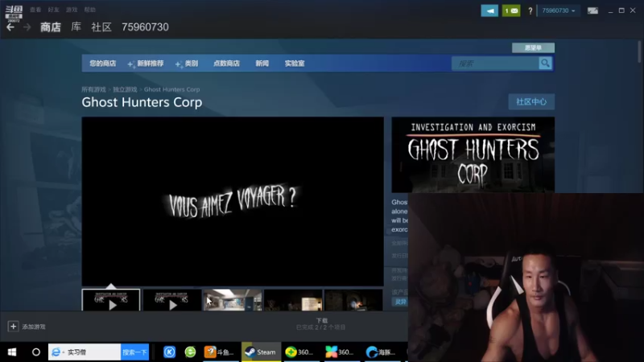The height and width of the screenshot is (362, 644).
Task: Click the 灵异 tag button
Action: pos(400,302)
